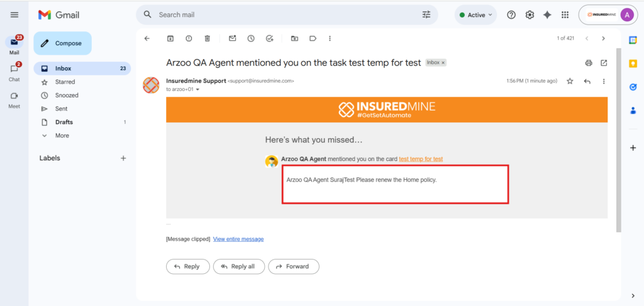644x306 pixels.
Task: Archive this email conversation
Action: point(170,38)
